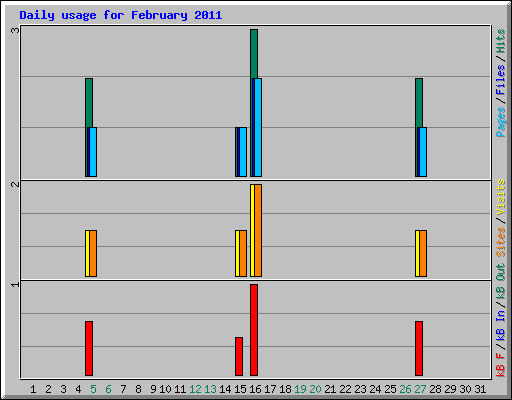Select the red kB bar for day 5
This screenshot has height=400, width=512.
89,349
